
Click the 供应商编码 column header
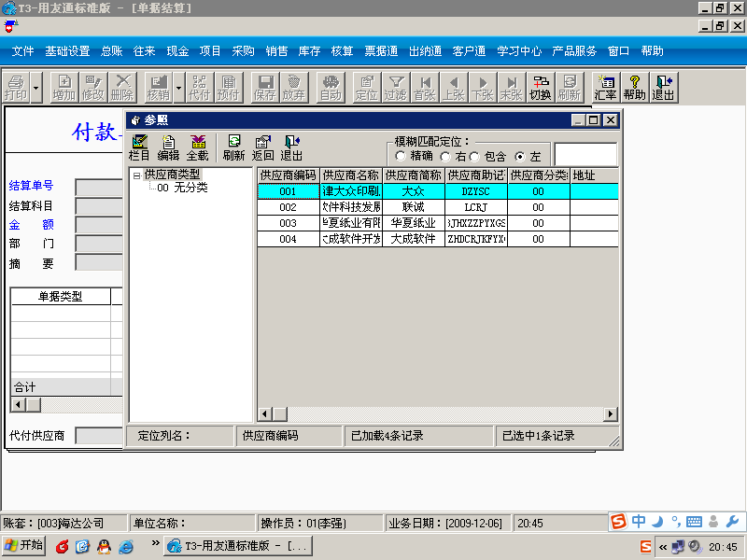click(x=289, y=175)
